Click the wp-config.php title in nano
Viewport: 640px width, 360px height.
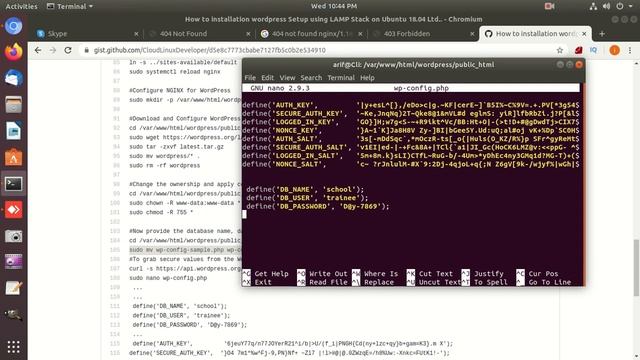point(421,88)
